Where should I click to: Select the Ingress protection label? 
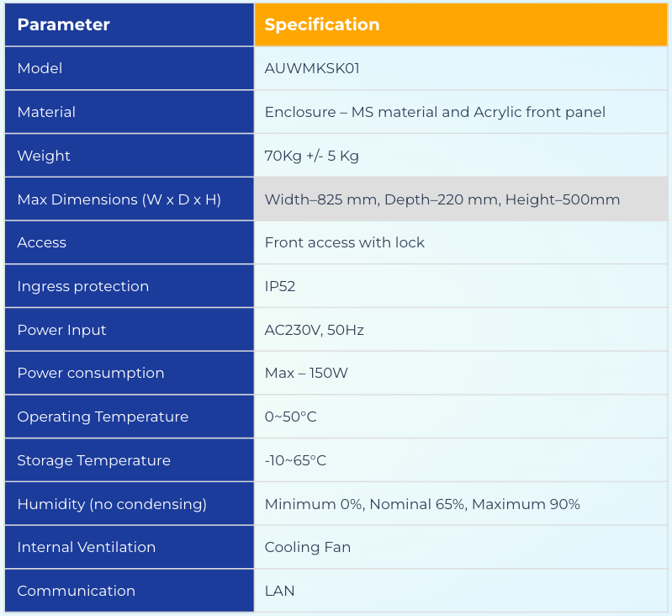[x=82, y=286]
